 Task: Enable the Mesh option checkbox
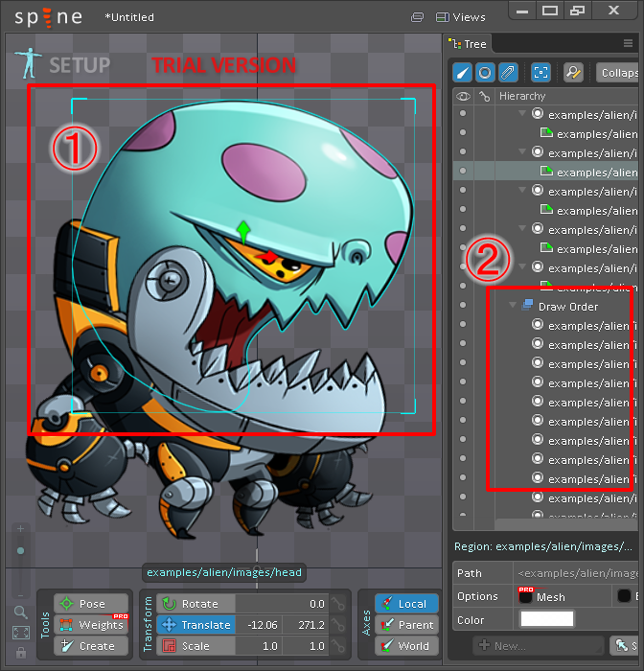[525, 596]
